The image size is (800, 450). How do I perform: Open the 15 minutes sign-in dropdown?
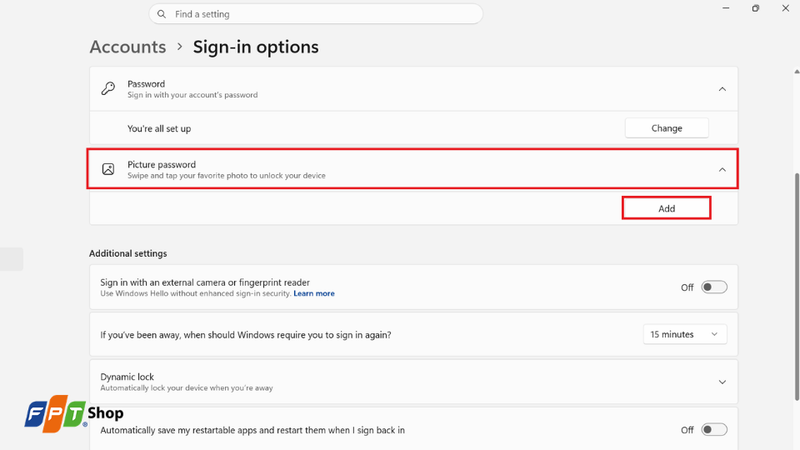click(685, 335)
